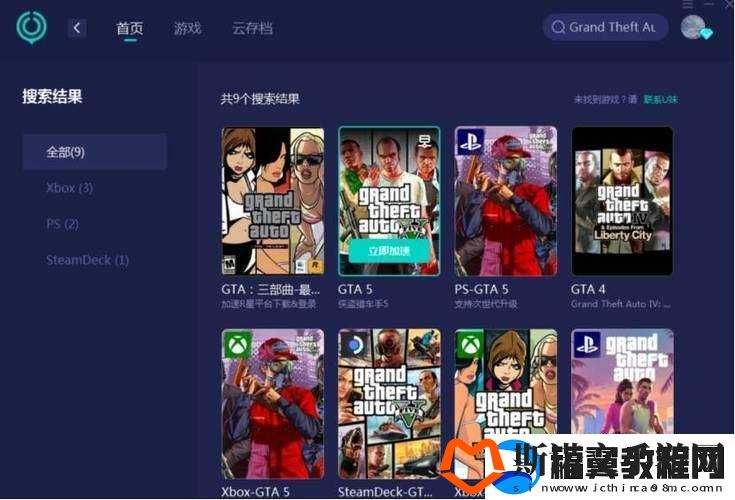Image resolution: width=735 pixels, height=500 pixels.
Task: Click the 共9个搜索结果 count text
Action: (x=260, y=99)
